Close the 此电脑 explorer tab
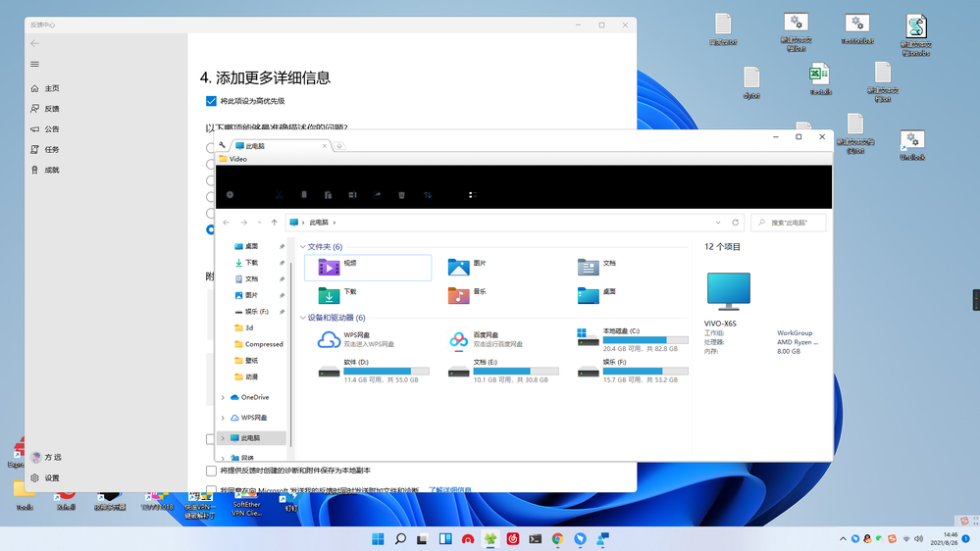 coord(325,145)
